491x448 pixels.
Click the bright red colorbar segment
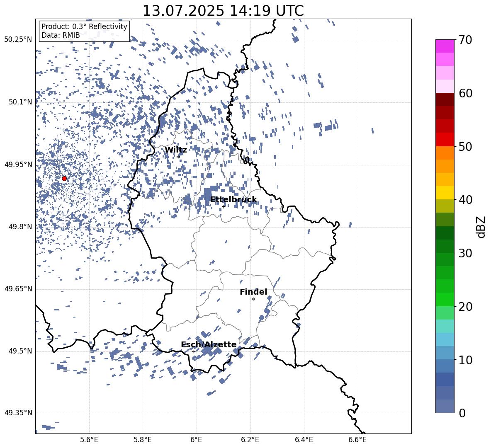[445, 140]
